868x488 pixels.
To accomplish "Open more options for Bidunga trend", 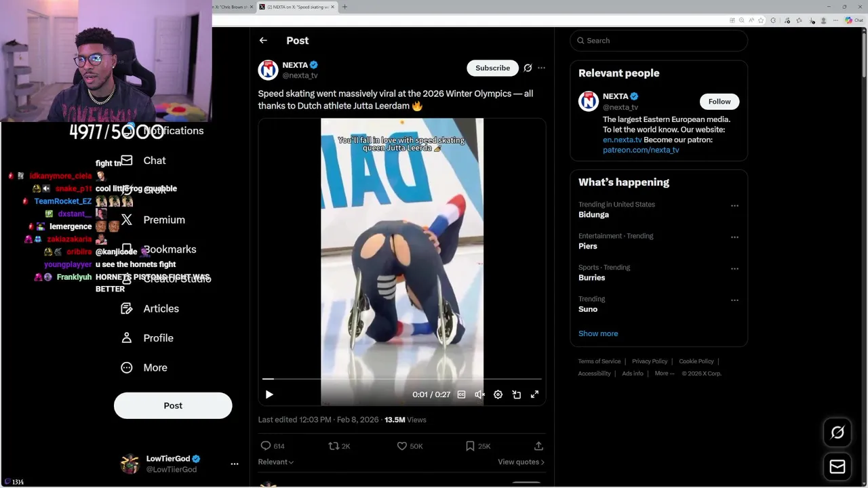I will click(734, 205).
